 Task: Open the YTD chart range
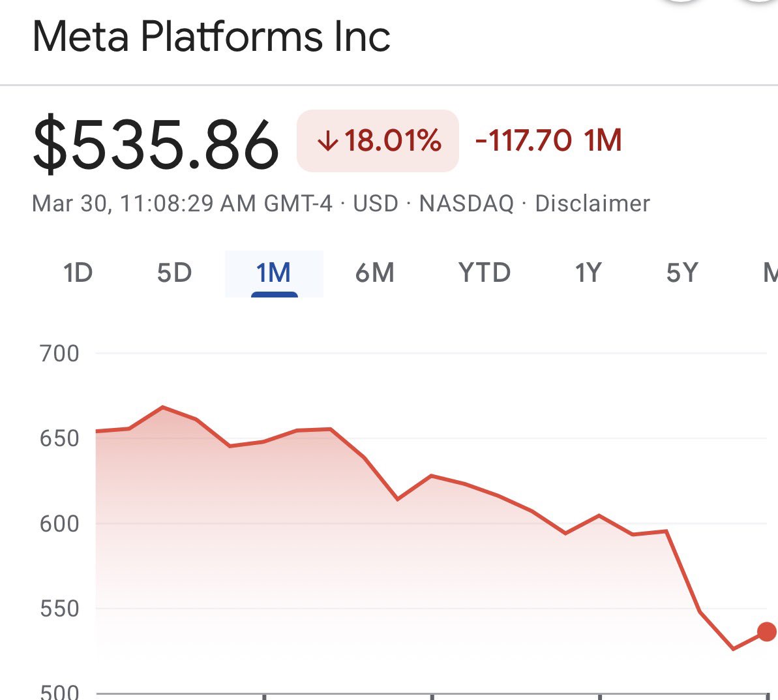pyautogui.click(x=484, y=273)
